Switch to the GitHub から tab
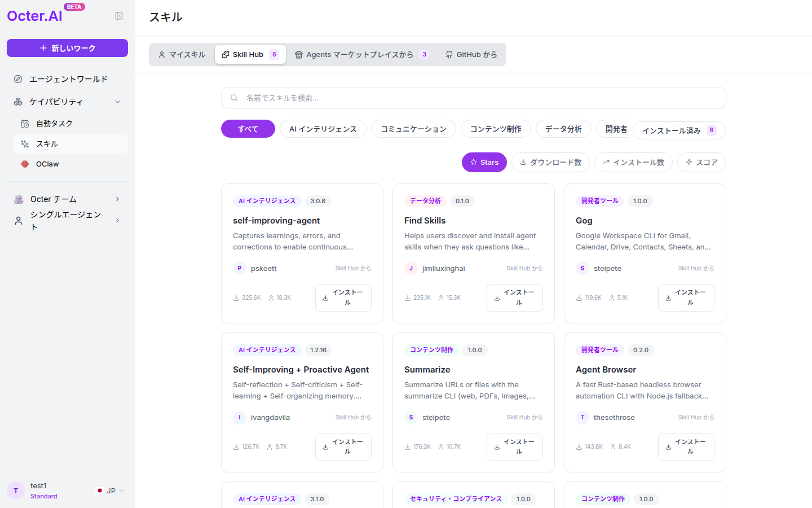 [x=471, y=55]
